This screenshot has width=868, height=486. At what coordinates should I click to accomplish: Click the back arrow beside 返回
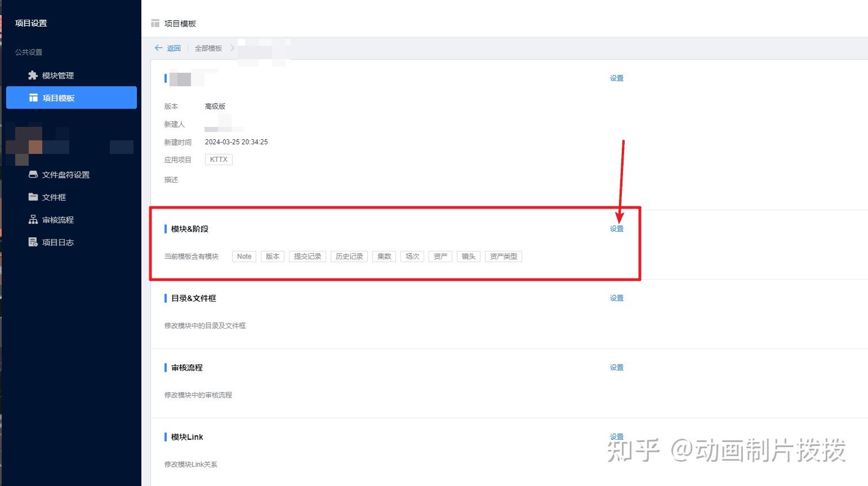coord(159,48)
